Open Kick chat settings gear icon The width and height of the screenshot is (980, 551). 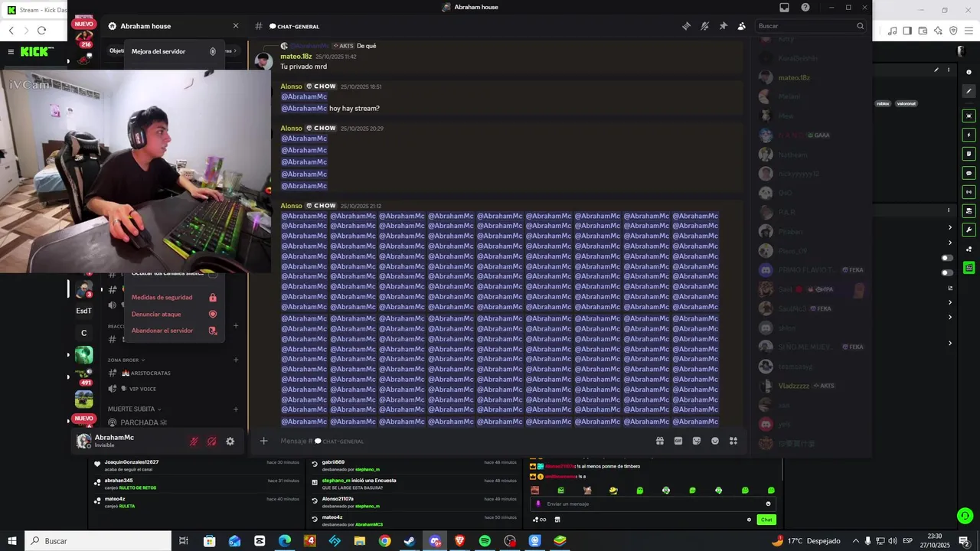click(749, 520)
